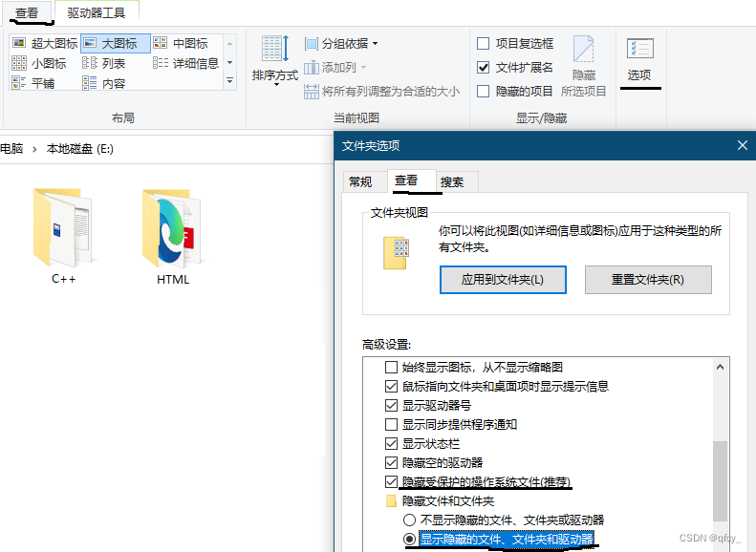The width and height of the screenshot is (756, 552).
Task: Click advanced settings scrollbar thumb
Action: (720, 480)
